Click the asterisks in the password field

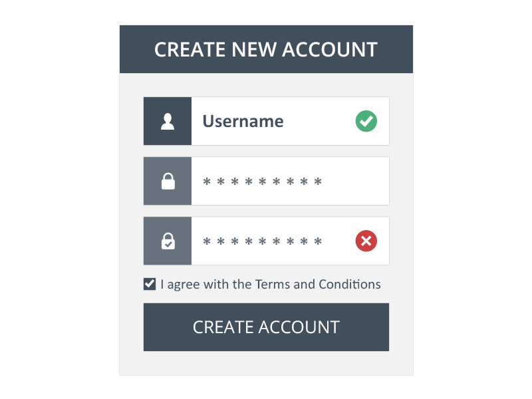(x=261, y=181)
